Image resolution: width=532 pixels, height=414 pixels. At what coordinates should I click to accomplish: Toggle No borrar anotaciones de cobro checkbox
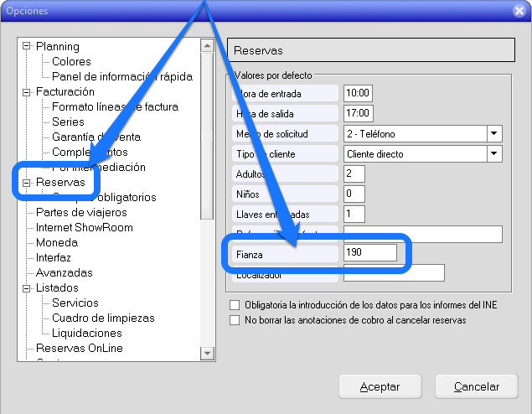point(235,320)
